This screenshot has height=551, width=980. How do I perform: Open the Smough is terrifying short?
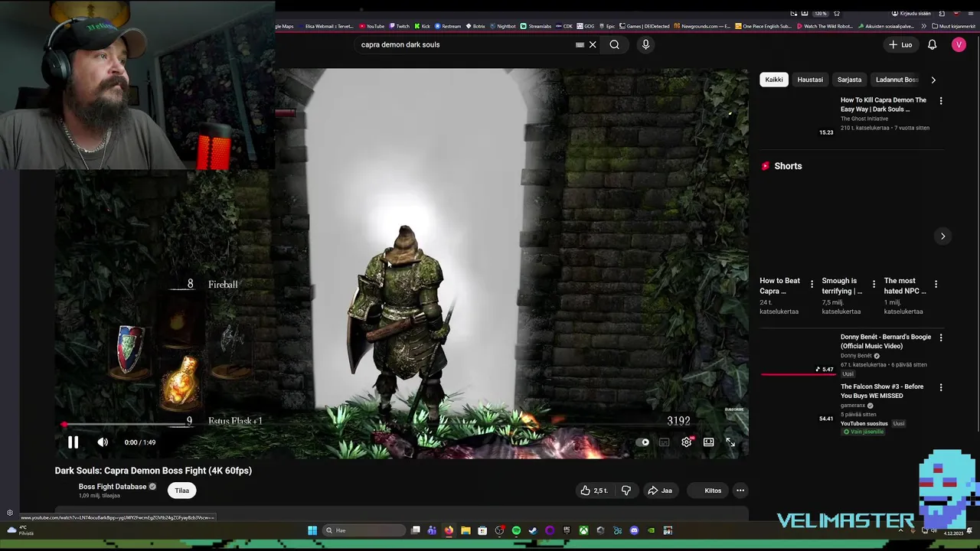click(841, 285)
